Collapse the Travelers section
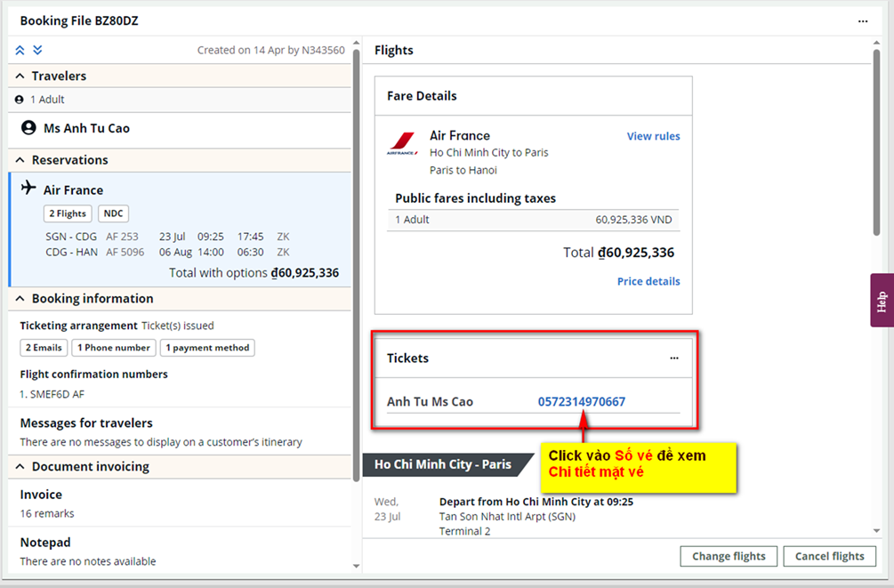Screen dimensions: 894x588 coord(20,76)
